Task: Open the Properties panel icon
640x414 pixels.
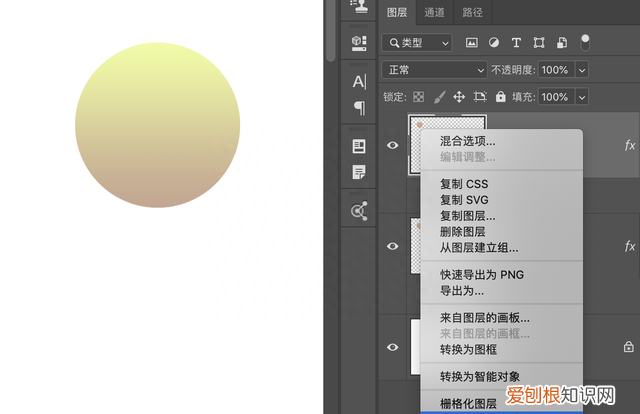Action: (x=359, y=146)
